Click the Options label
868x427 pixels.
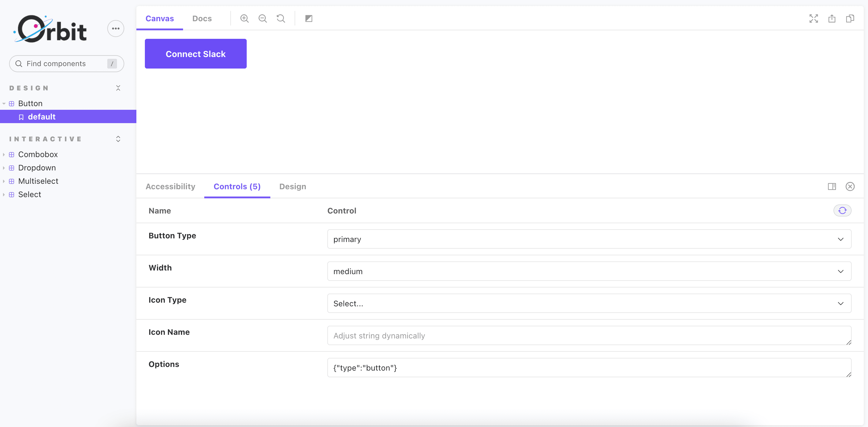164,364
